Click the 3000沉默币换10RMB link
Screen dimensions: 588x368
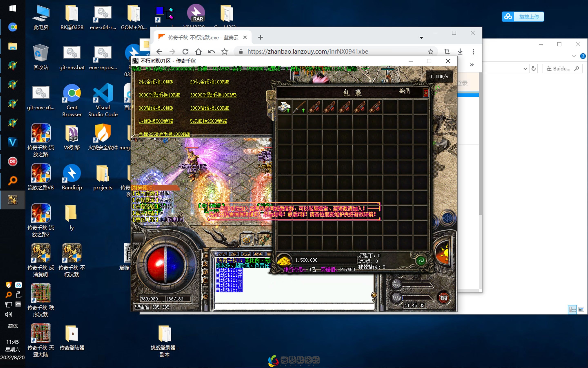[159, 95]
